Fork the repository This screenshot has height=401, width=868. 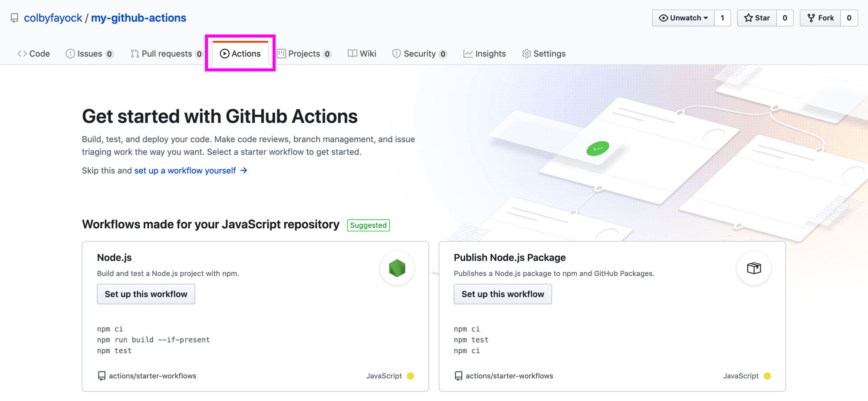tap(820, 18)
